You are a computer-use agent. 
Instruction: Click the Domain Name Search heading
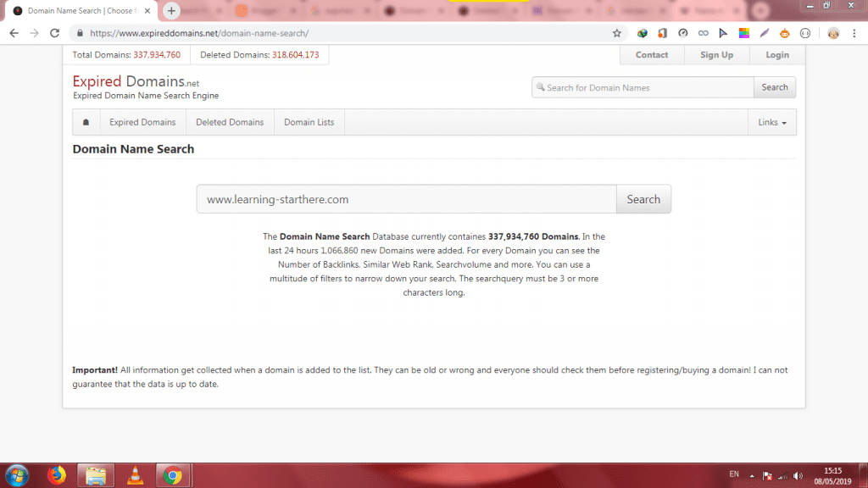(133, 149)
